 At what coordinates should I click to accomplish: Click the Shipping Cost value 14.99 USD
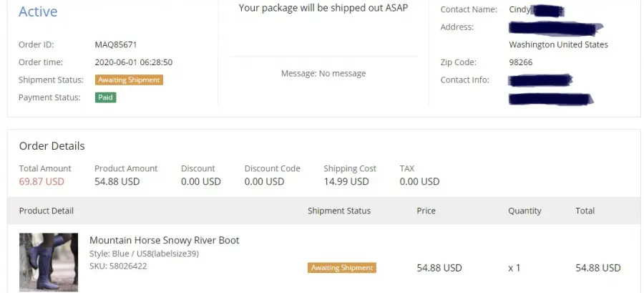point(346,181)
